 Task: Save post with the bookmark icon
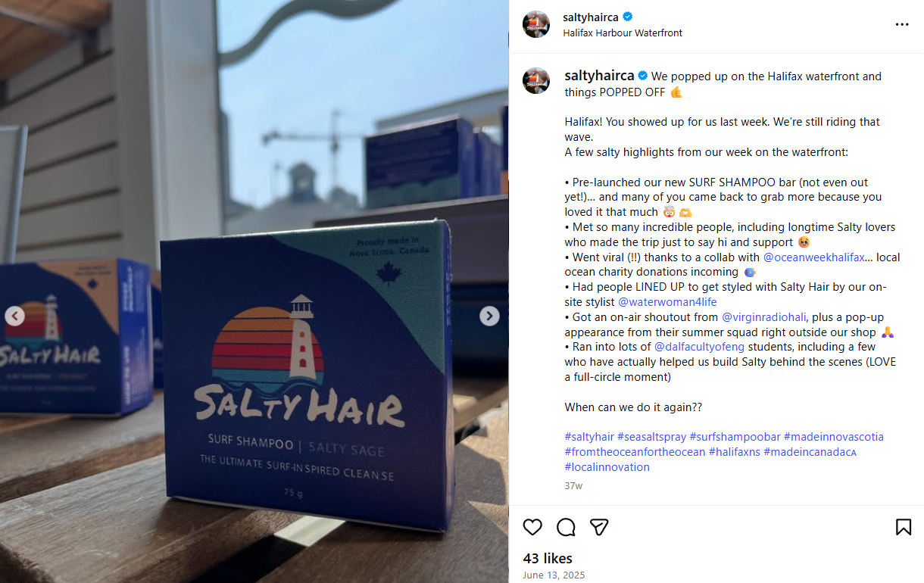904,527
